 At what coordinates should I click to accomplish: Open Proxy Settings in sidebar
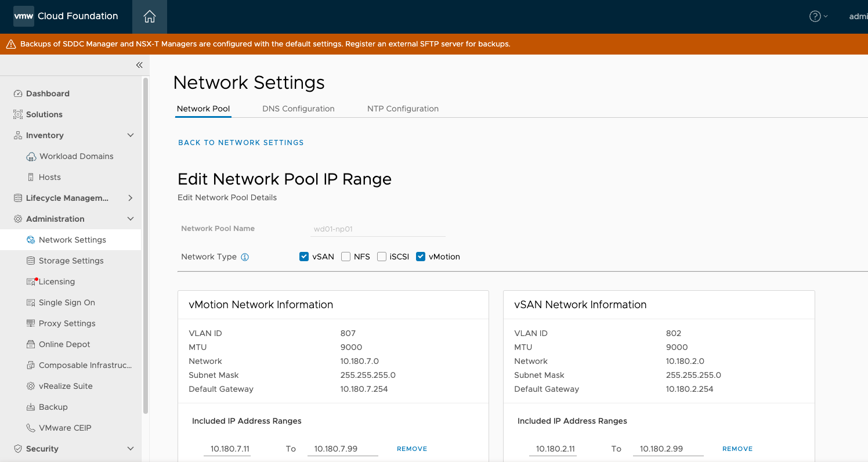pyautogui.click(x=67, y=323)
